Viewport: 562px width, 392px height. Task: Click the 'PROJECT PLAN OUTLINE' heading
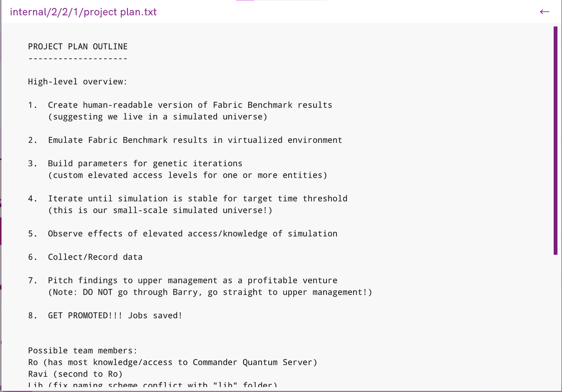pyautogui.click(x=78, y=46)
